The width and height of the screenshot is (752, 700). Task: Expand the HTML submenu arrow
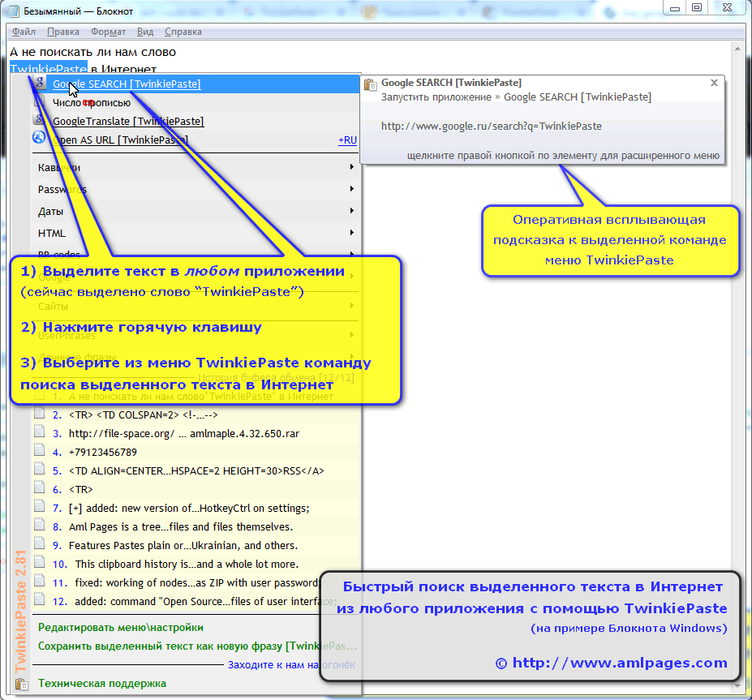[351, 233]
